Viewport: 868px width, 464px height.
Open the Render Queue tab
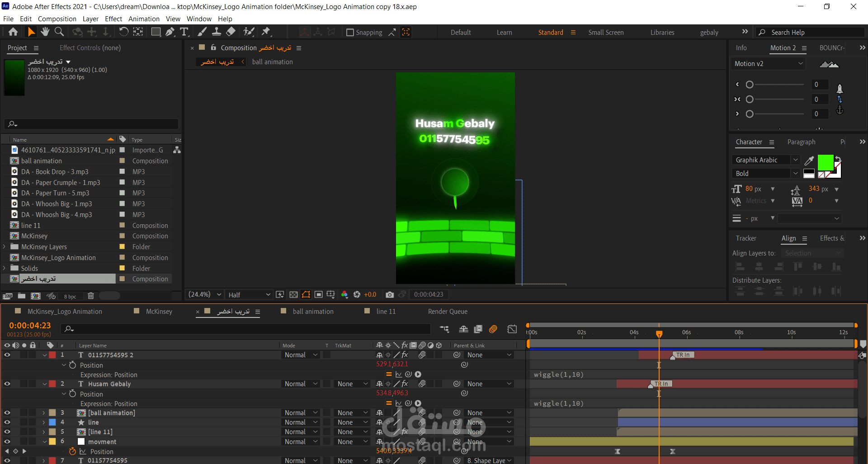tap(448, 312)
